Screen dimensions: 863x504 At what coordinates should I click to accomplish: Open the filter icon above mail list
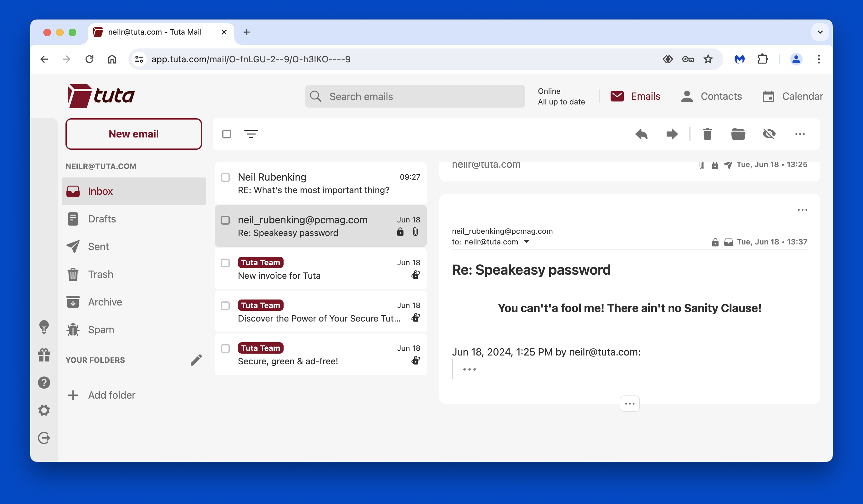click(251, 134)
